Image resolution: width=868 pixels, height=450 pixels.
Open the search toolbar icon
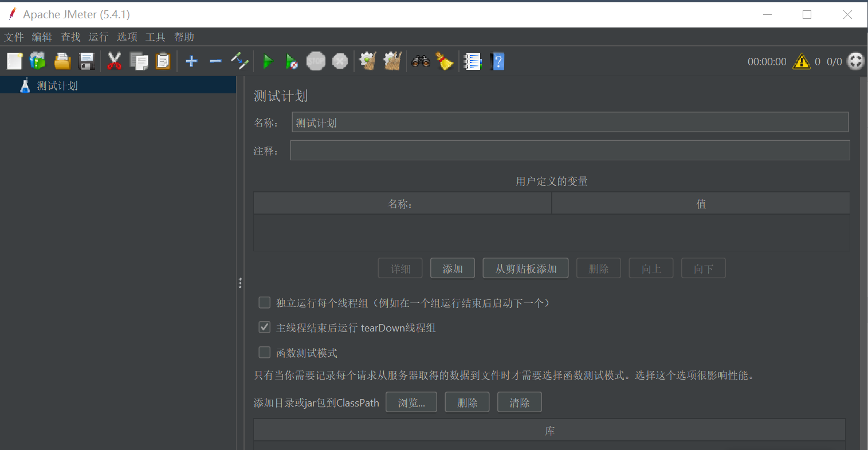point(421,61)
